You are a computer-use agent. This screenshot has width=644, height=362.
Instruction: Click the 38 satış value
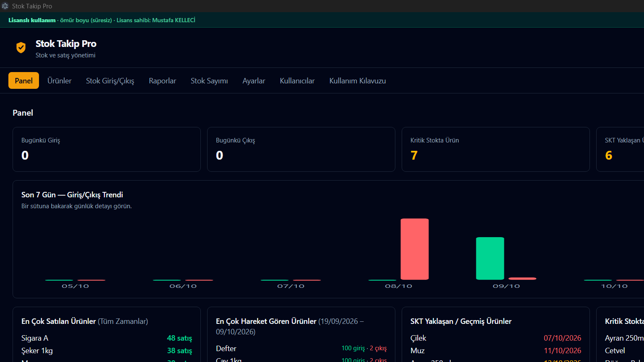pos(179,351)
